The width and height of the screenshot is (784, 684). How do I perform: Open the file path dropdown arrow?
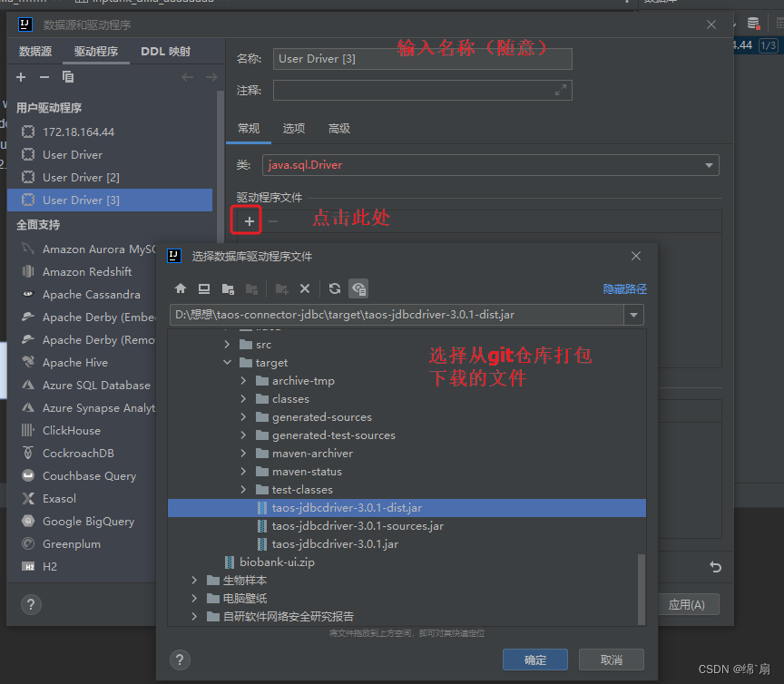click(x=635, y=316)
